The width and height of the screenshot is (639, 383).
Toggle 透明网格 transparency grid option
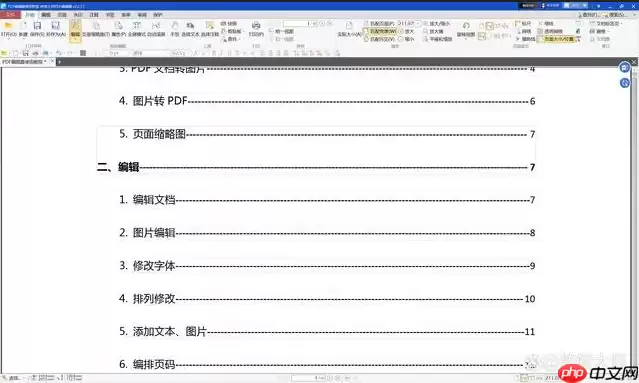[x=551, y=31]
